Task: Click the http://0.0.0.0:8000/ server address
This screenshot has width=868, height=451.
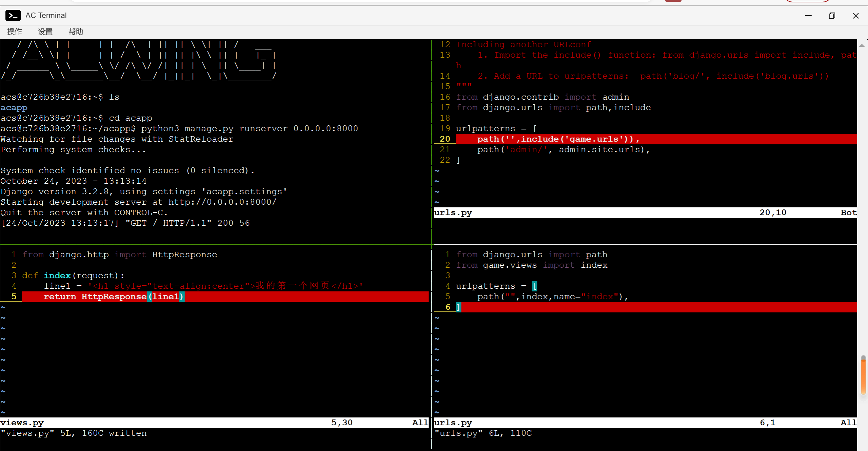Action: pyautogui.click(x=222, y=202)
